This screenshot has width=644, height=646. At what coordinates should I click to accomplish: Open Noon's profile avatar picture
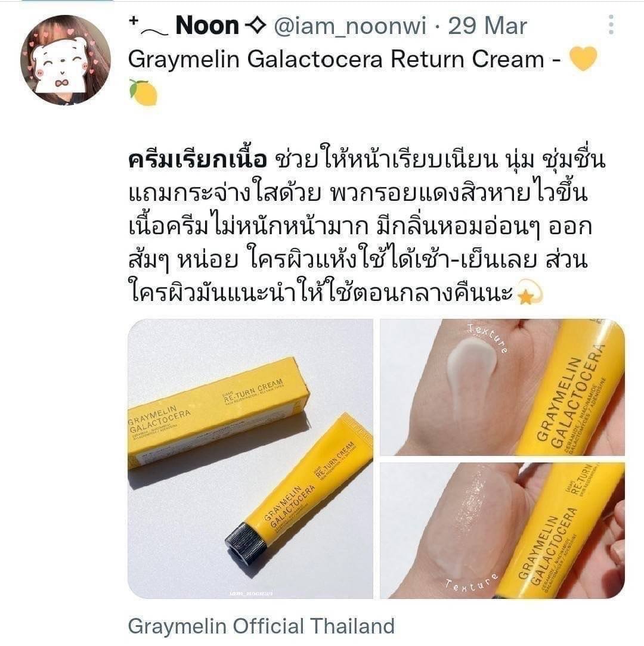click(66, 60)
